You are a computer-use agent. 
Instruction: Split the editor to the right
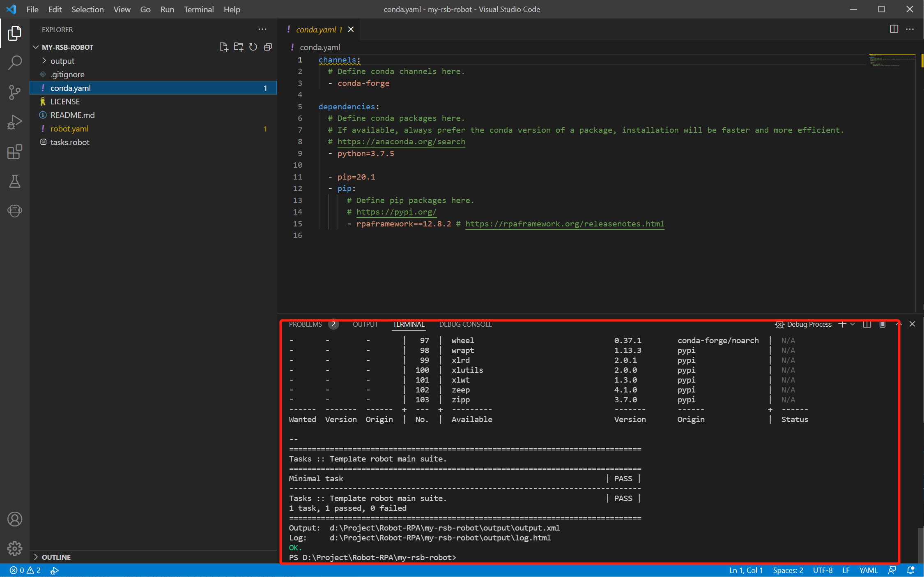click(x=894, y=29)
